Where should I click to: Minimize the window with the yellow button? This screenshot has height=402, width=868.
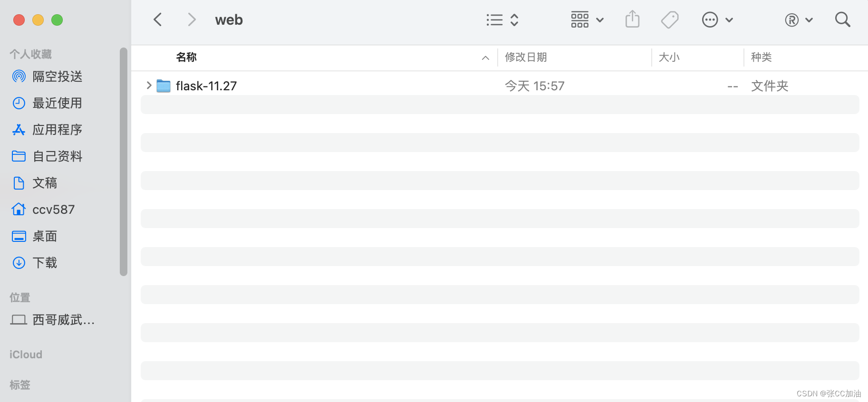point(38,20)
